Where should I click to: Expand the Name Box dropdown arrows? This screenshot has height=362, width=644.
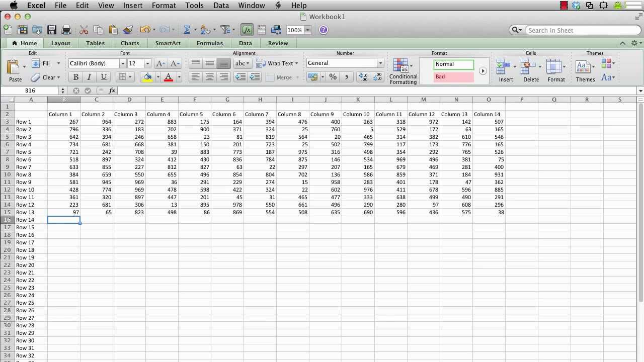tap(63, 90)
